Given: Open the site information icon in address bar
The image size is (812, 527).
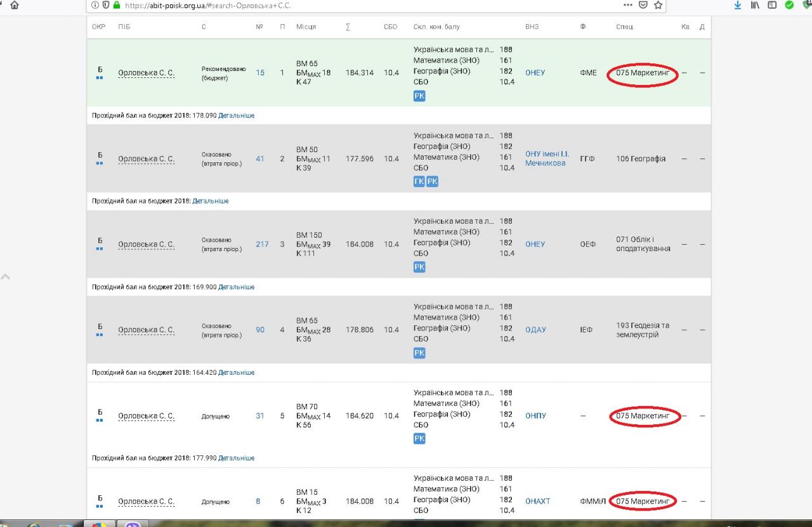Looking at the screenshot, I should click(95, 5).
